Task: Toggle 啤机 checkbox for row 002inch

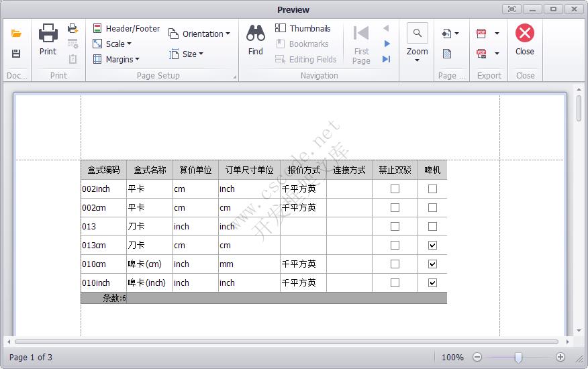Action: (x=432, y=189)
